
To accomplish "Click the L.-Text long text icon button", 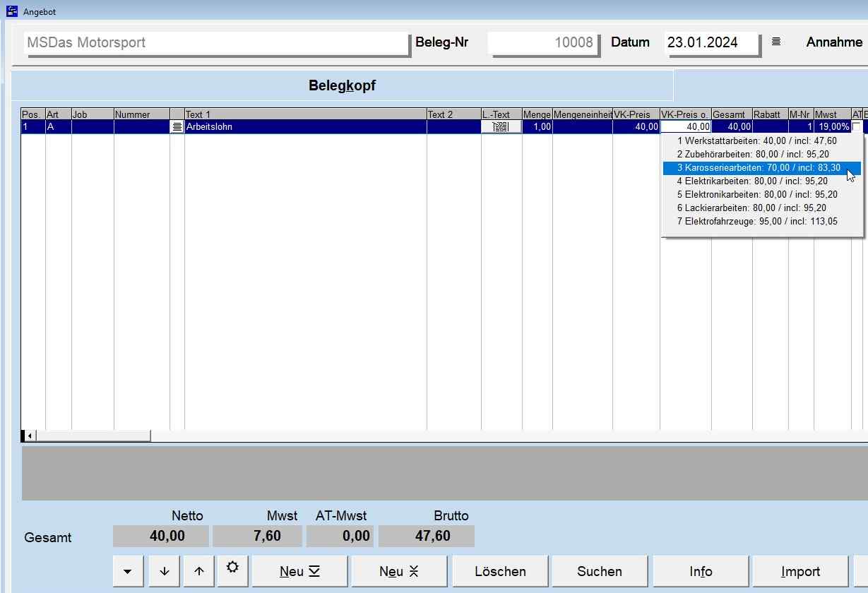I will 501,127.
